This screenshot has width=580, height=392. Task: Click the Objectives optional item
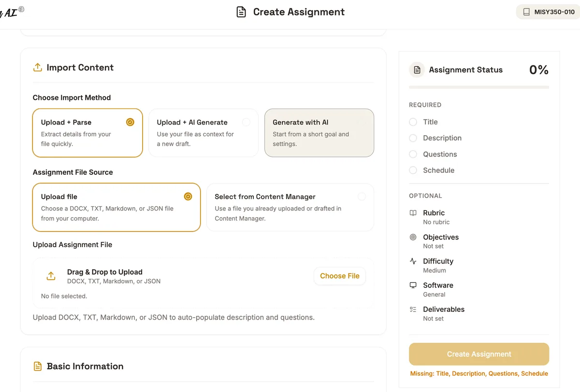(479, 241)
